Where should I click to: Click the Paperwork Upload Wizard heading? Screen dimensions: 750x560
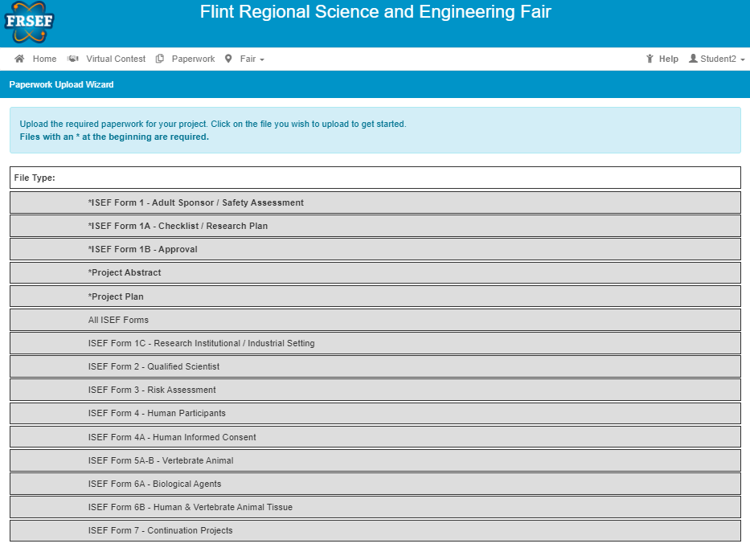61,84
